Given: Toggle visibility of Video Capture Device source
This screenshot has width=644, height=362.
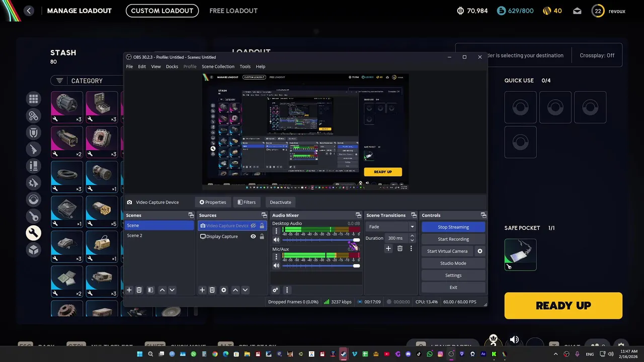Looking at the screenshot, I should [253, 226].
